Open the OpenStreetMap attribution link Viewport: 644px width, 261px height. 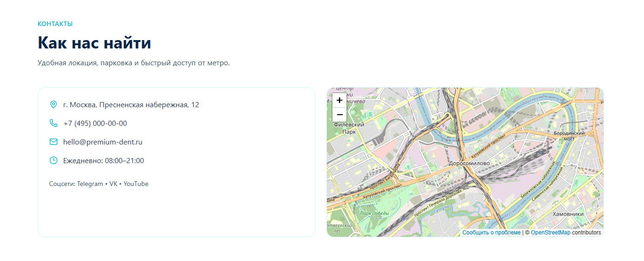pyautogui.click(x=550, y=233)
